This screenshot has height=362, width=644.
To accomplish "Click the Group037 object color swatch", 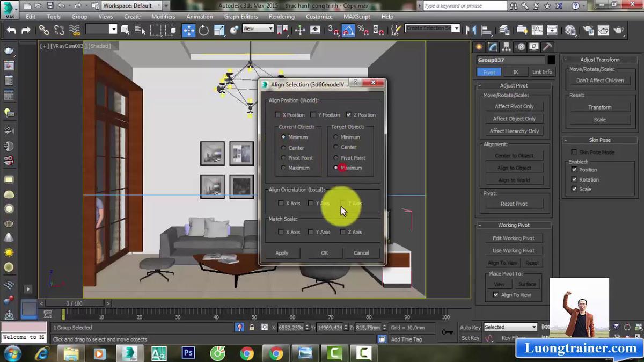I will point(551,60).
